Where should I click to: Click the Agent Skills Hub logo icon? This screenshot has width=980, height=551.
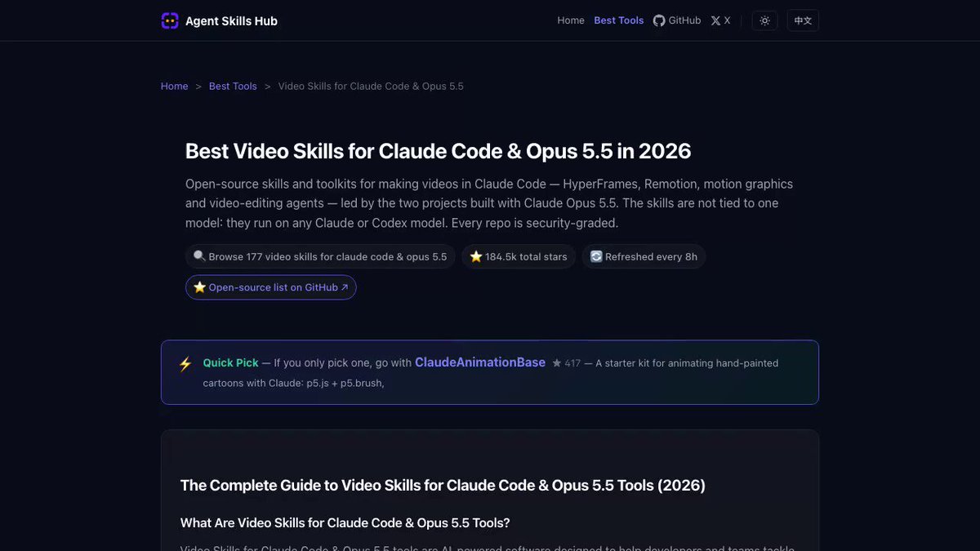tap(170, 20)
